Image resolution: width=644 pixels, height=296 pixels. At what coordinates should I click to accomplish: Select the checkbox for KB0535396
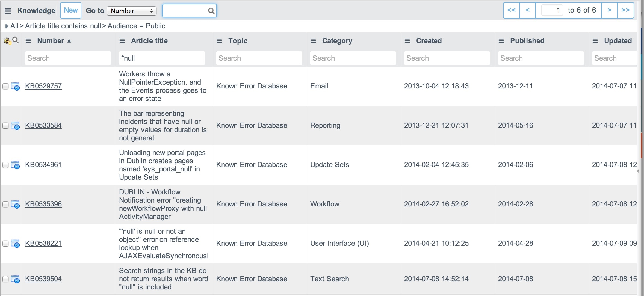[5, 204]
